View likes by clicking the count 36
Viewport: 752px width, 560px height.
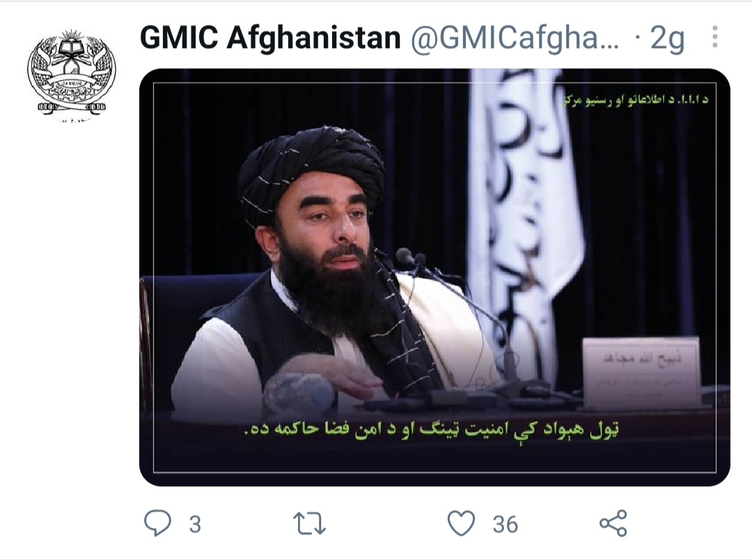pos(505,524)
